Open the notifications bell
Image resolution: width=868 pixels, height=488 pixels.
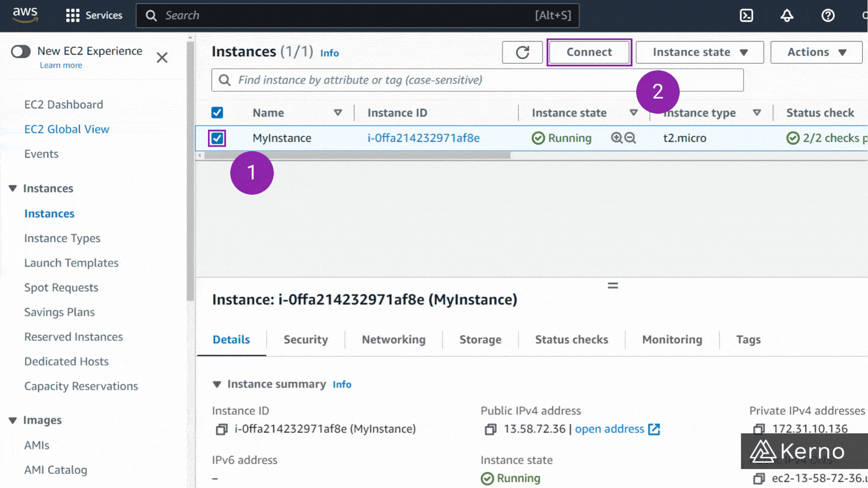tap(787, 15)
